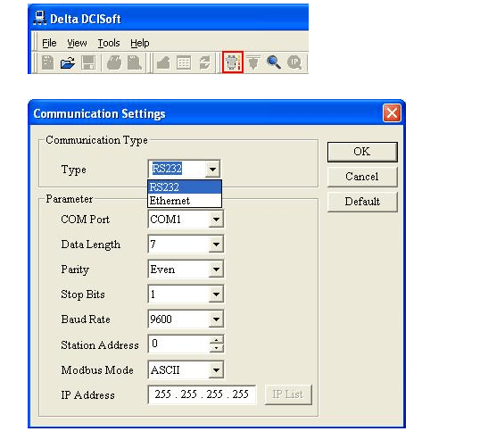Click the download funnel toolbar icon
Viewport: 488px width, 448px height.
point(253,62)
